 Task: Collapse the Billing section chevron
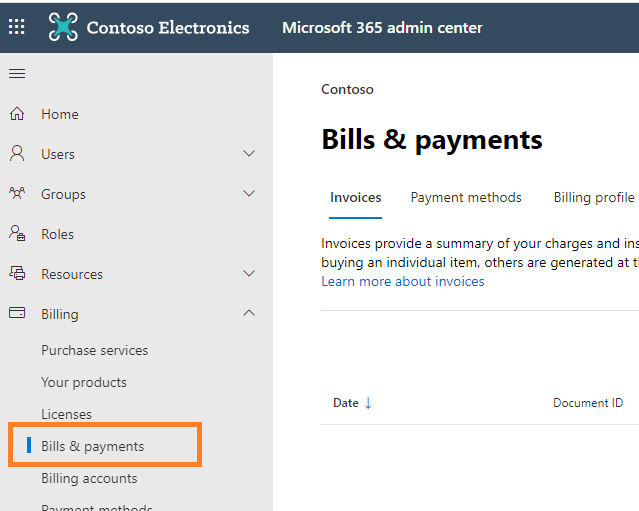point(249,314)
